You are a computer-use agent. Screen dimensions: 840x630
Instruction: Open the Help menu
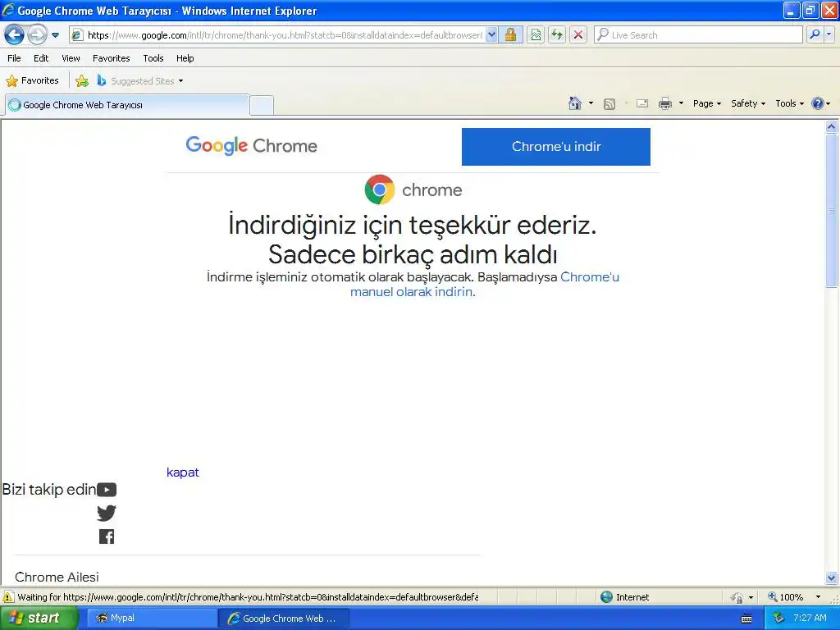185,58
